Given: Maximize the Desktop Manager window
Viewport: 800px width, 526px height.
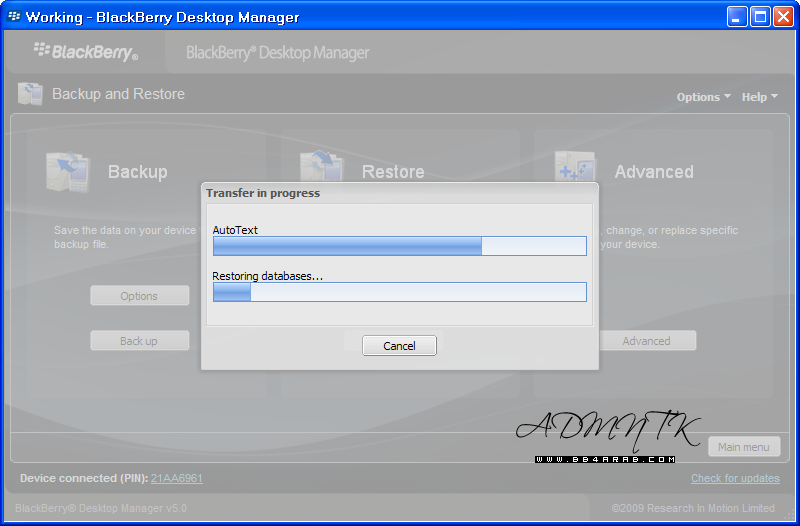Looking at the screenshot, I should (760, 17).
